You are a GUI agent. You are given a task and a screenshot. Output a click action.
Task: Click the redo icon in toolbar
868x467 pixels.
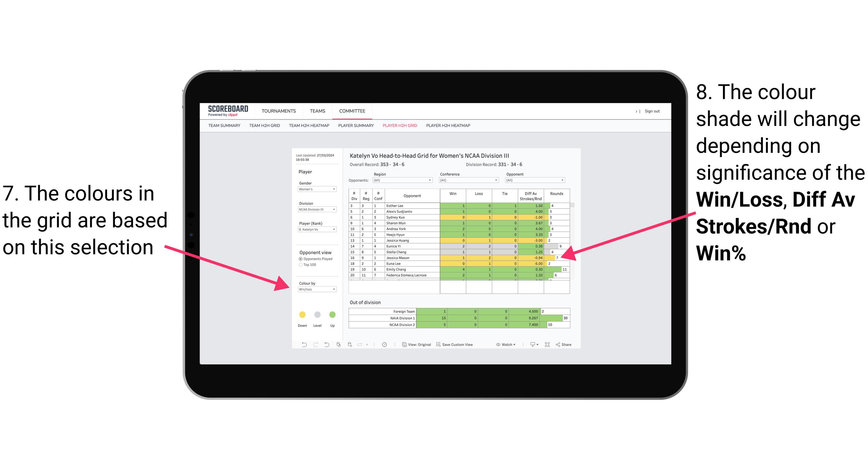coord(312,346)
